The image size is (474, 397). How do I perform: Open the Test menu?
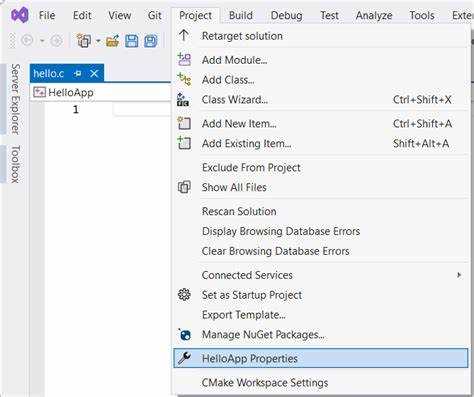point(329,15)
